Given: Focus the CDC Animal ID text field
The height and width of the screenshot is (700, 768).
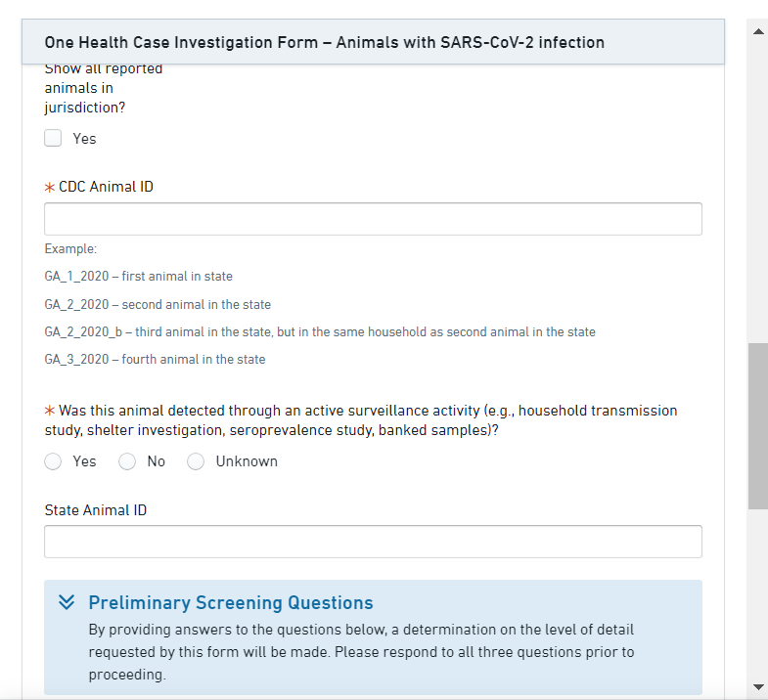Looking at the screenshot, I should (x=373, y=219).
